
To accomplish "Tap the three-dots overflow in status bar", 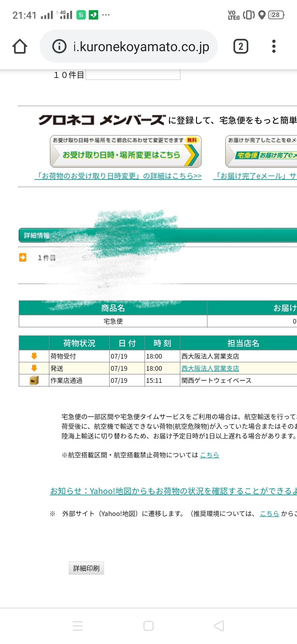I will click(106, 15).
